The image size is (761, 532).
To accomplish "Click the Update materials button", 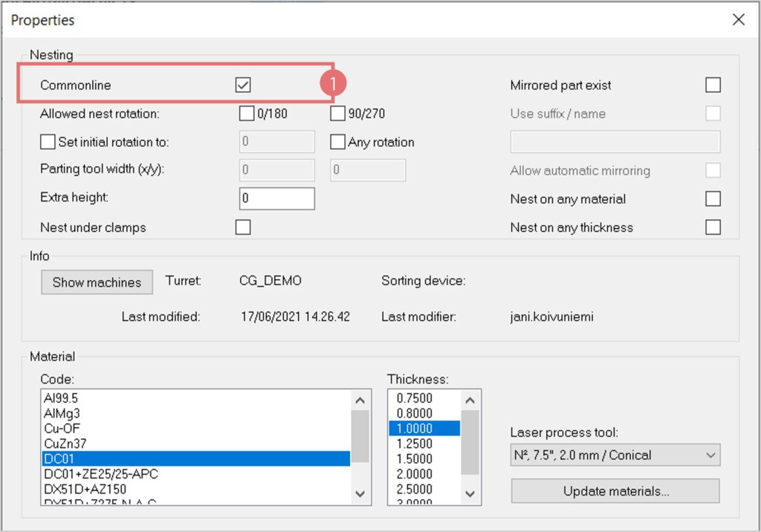I will pos(615,491).
